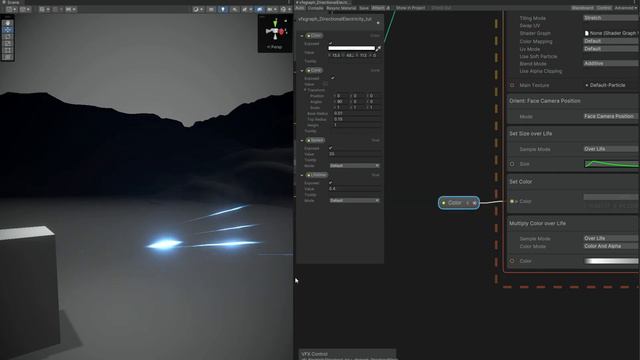The width and height of the screenshot is (640, 360).
Task: Open the Scene Gizmos icon
Action: [x=285, y=9]
